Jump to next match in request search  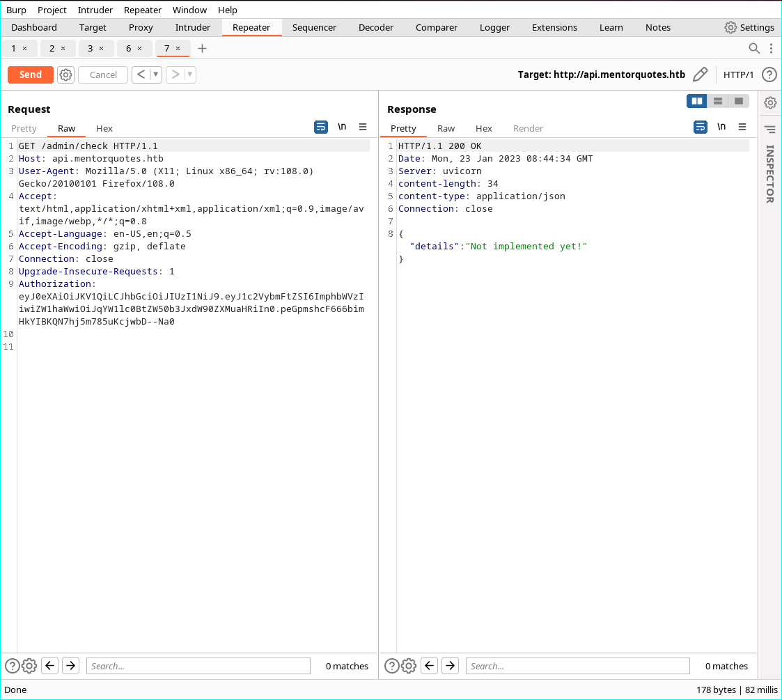click(71, 666)
